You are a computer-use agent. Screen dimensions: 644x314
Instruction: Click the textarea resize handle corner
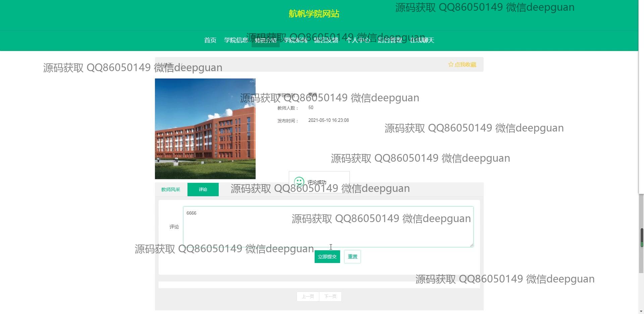tap(471, 245)
